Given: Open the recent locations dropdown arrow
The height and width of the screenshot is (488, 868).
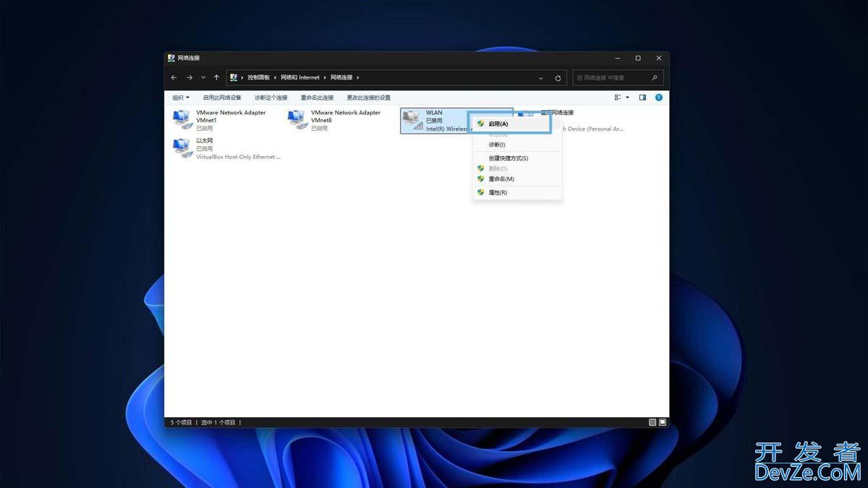Looking at the screenshot, I should (x=203, y=77).
